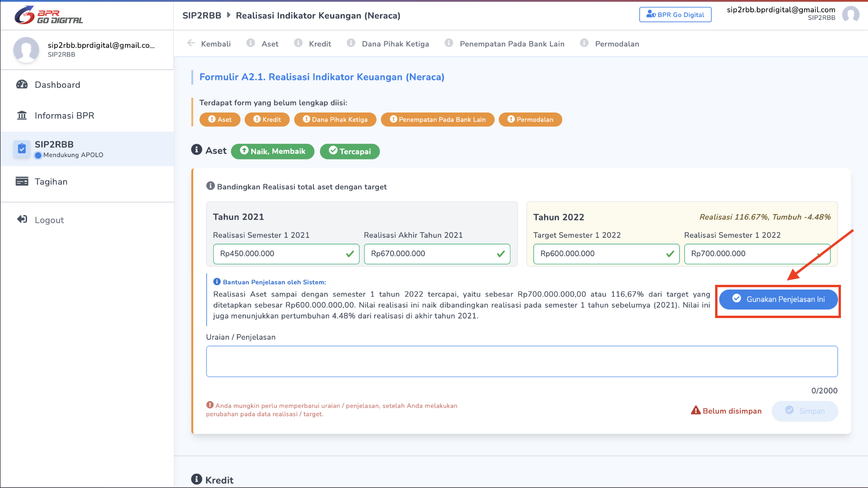868x488 pixels.
Task: Click the Belum disimpan warning icon
Action: click(696, 410)
